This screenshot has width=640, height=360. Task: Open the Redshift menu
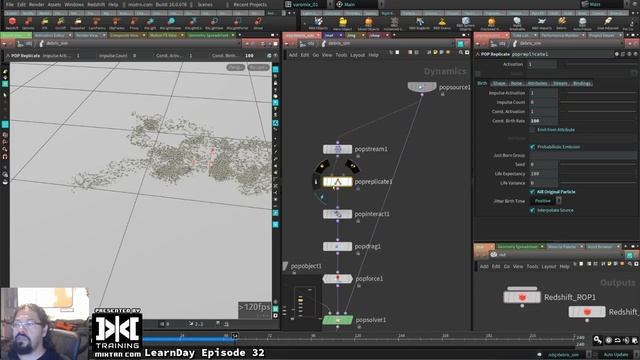[x=96, y=4]
